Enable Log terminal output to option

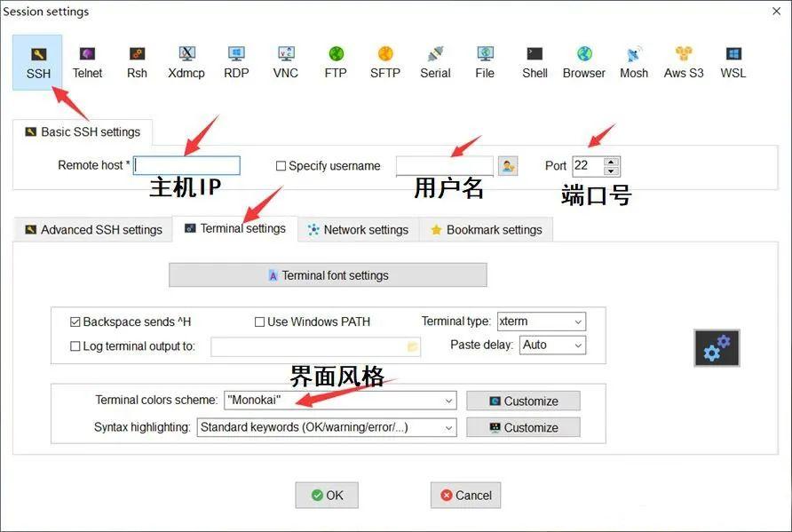pyautogui.click(x=75, y=345)
